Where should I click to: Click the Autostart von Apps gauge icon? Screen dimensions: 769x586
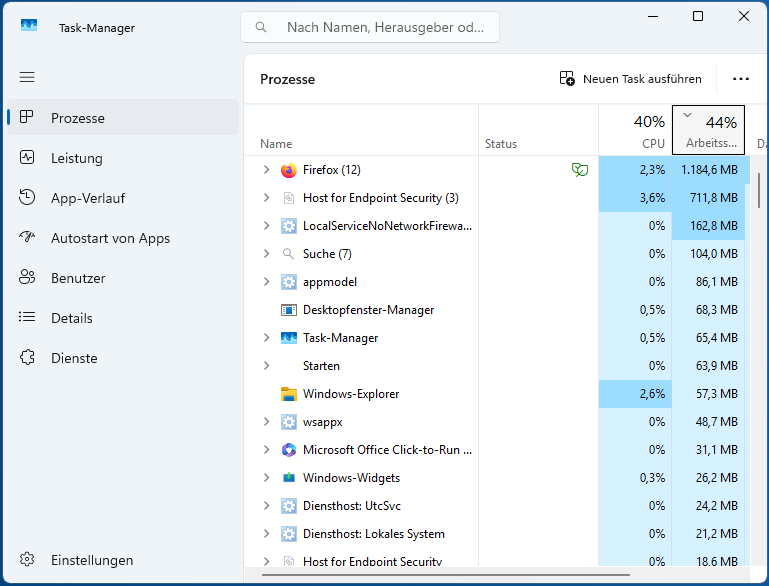(x=26, y=237)
